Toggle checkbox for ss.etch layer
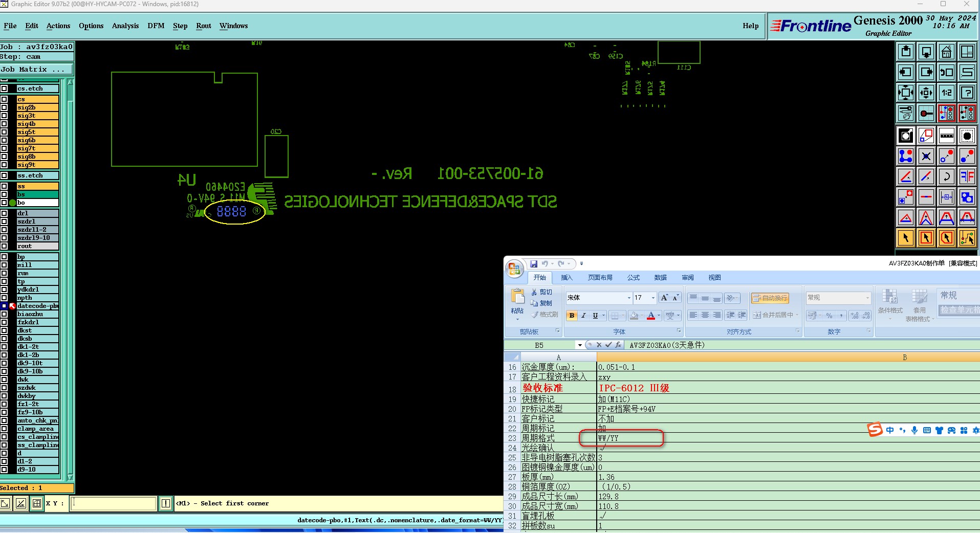 pyautogui.click(x=4, y=175)
